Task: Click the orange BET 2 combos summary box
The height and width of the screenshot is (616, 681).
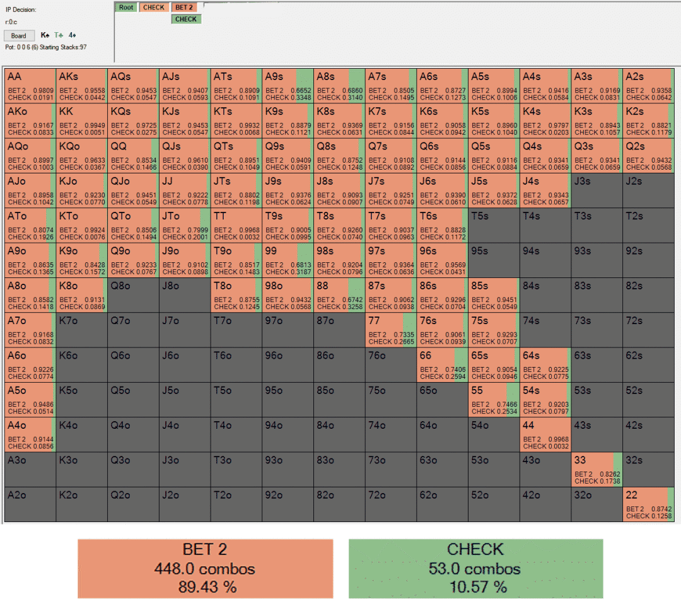Action: pos(205,568)
